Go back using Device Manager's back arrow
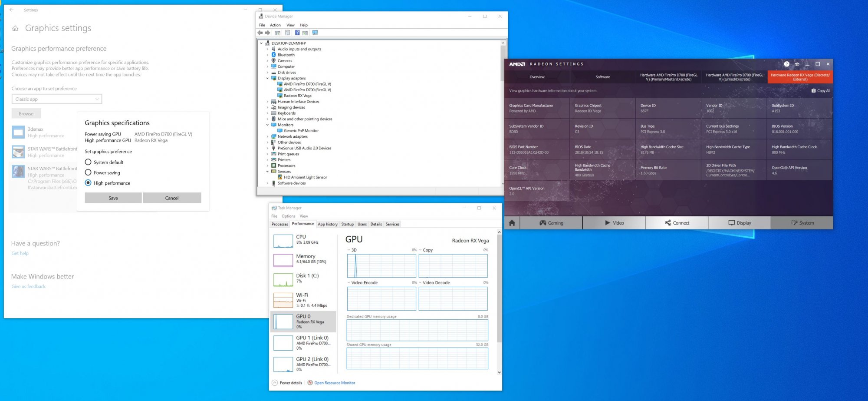 pyautogui.click(x=260, y=33)
